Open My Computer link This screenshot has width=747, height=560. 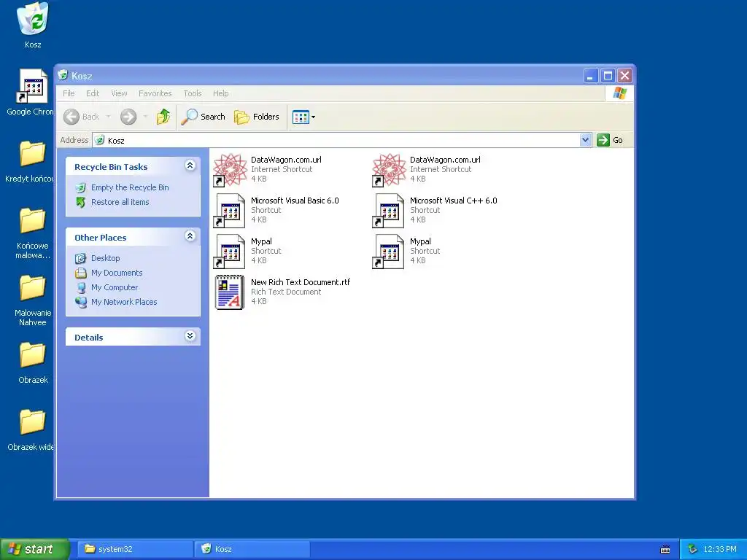115,287
